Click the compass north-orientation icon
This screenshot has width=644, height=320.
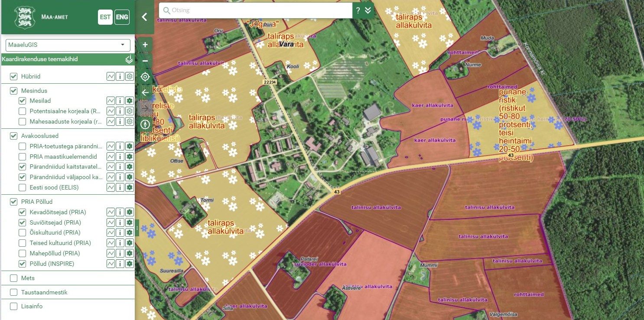(x=145, y=124)
